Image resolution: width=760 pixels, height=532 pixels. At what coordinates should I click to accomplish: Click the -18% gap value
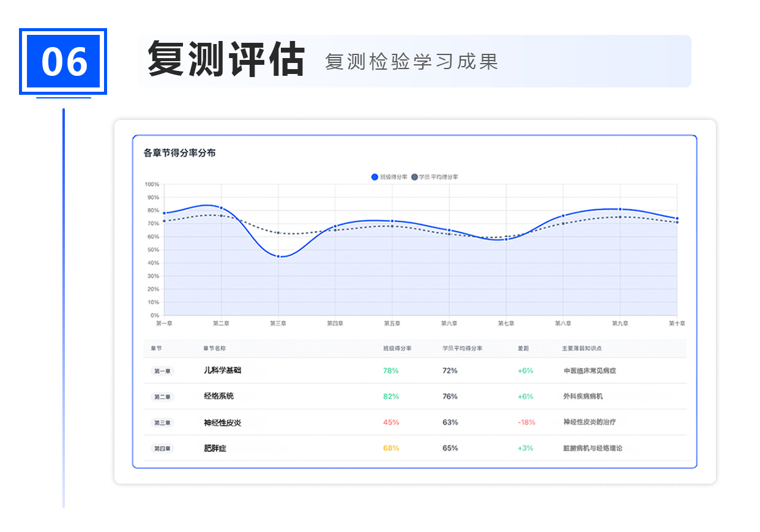526,423
